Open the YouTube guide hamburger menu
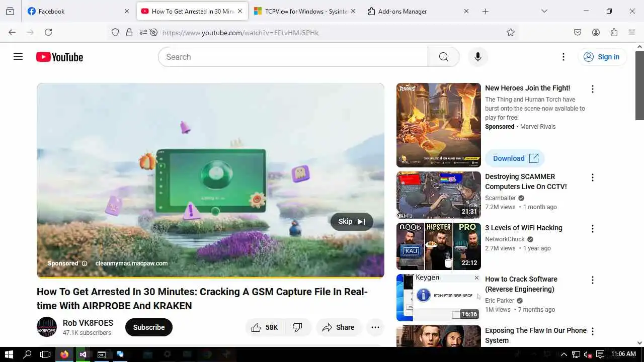Viewport: 644px width, 362px height. click(x=18, y=57)
